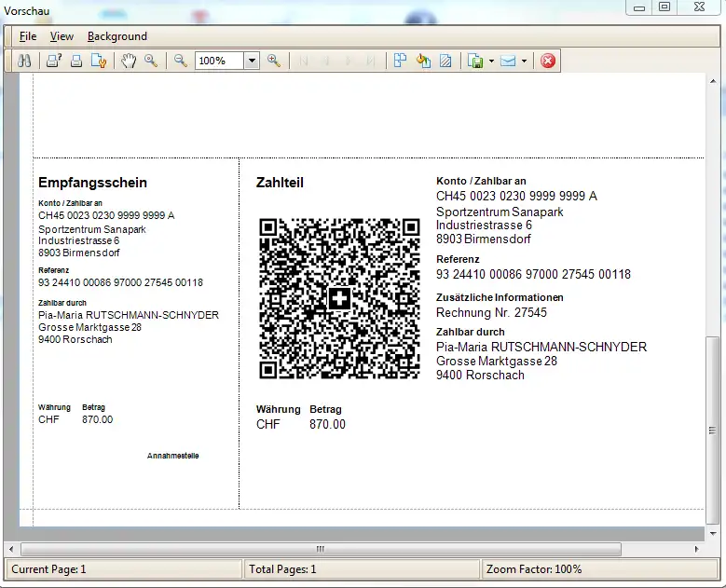Click '9400 Rorschach' in the Empfangsschein
The height and width of the screenshot is (588, 726).
tap(75, 339)
